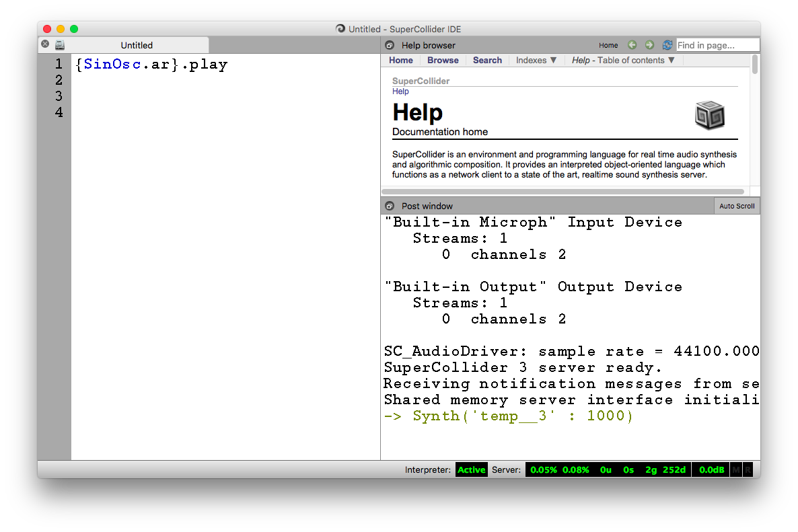The width and height of the screenshot is (798, 532).
Task: Click the Interpreter Active status box
Action: click(x=471, y=469)
